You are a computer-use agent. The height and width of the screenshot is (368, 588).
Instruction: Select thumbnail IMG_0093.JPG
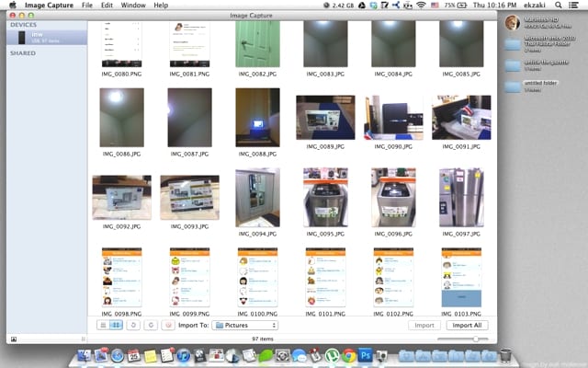(189, 198)
